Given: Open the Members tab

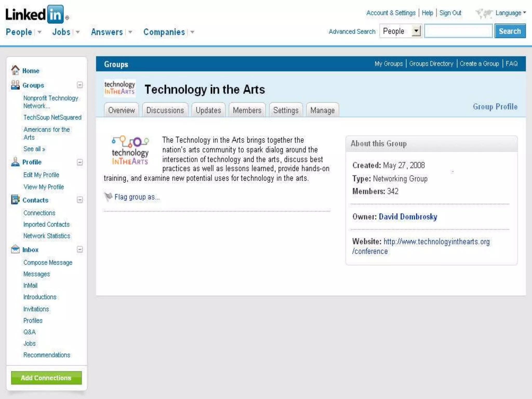Looking at the screenshot, I should click(247, 110).
